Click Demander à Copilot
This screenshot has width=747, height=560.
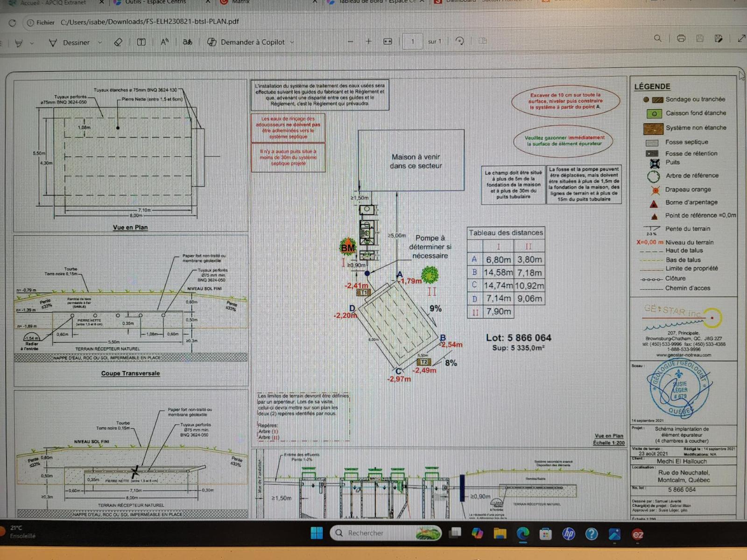[x=246, y=42]
